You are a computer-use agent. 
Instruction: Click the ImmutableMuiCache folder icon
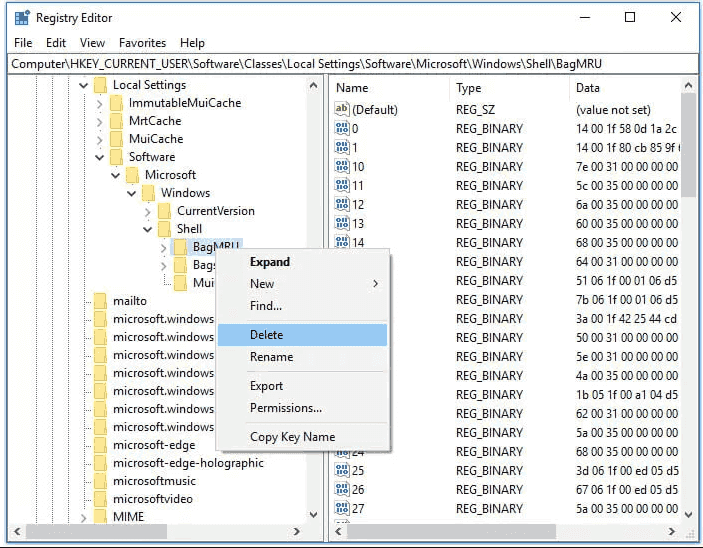(117, 103)
